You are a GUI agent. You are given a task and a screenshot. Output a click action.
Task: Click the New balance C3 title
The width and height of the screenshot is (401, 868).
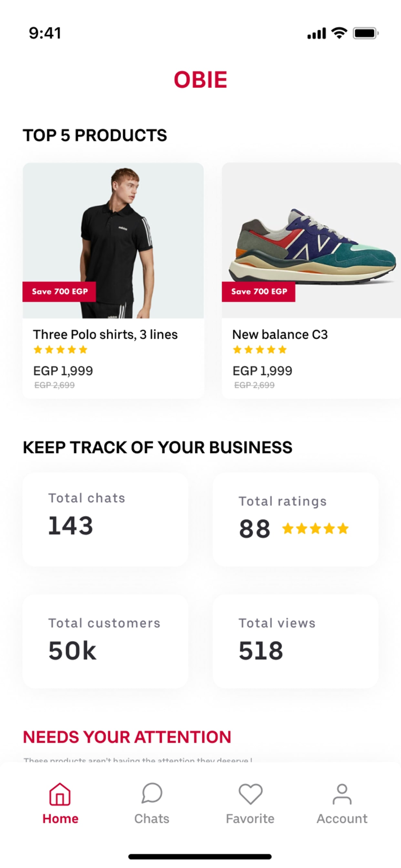pyautogui.click(x=280, y=334)
